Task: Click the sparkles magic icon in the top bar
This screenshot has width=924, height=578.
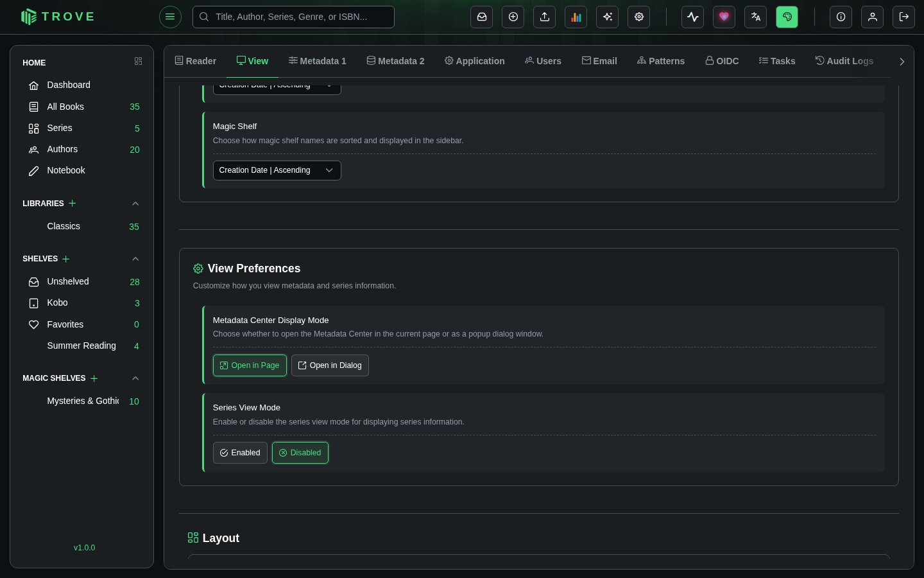Action: (608, 17)
